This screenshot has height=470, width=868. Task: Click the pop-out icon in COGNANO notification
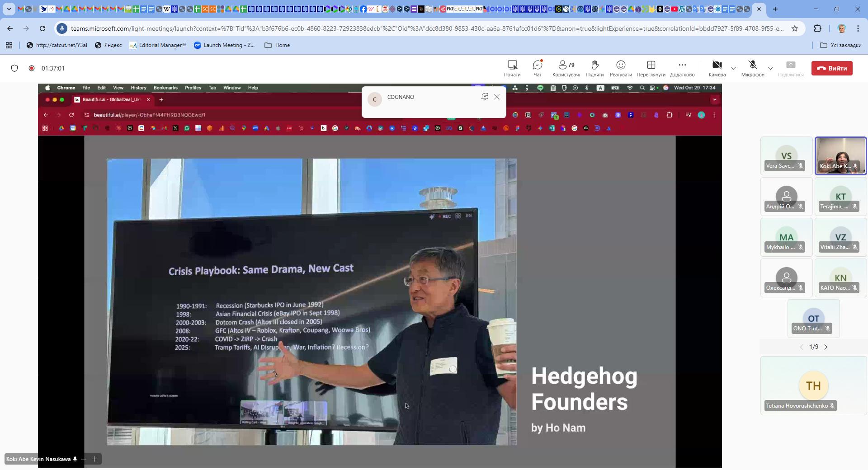(x=485, y=97)
